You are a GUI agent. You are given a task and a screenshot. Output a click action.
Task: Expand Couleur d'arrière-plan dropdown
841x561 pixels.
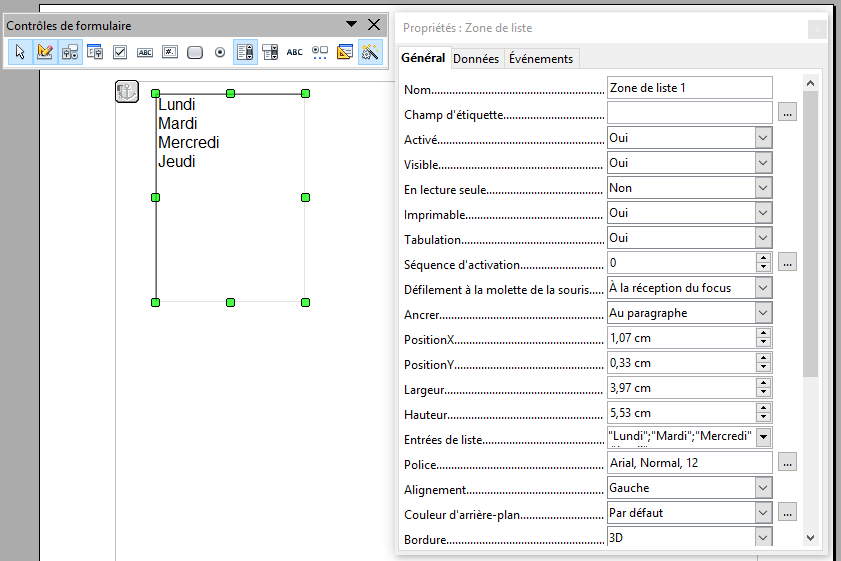coord(763,513)
